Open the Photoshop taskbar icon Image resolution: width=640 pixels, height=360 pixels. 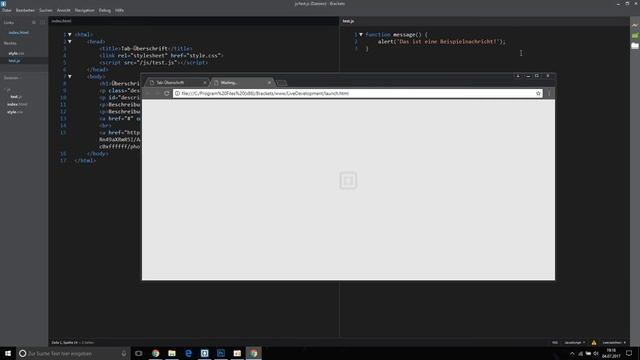[221, 353]
